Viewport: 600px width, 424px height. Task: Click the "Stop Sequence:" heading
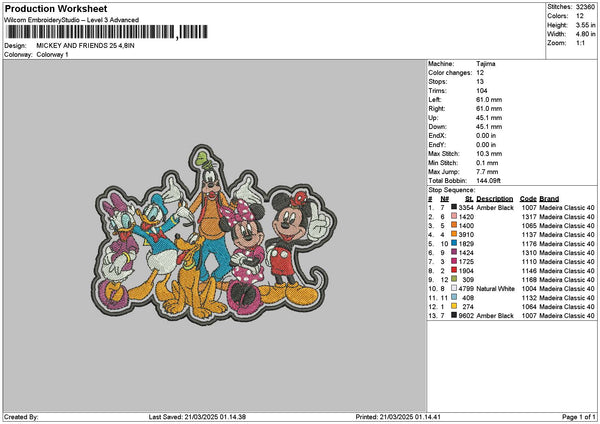coord(452,190)
